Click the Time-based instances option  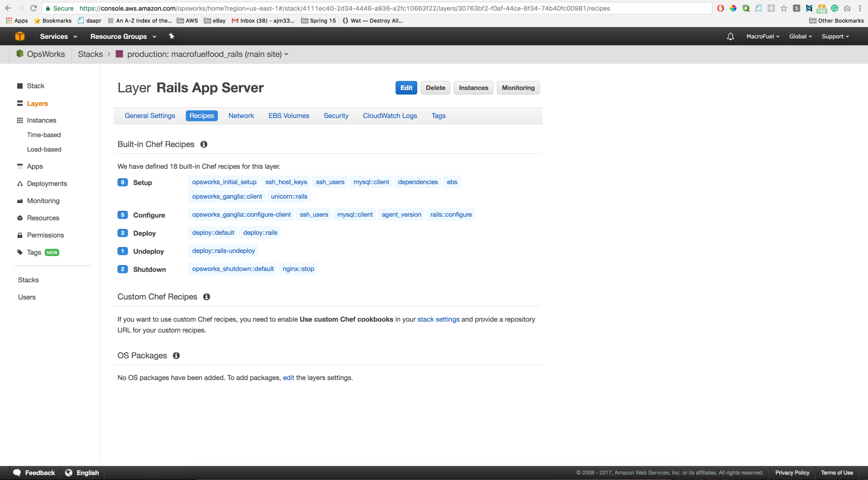[43, 134]
